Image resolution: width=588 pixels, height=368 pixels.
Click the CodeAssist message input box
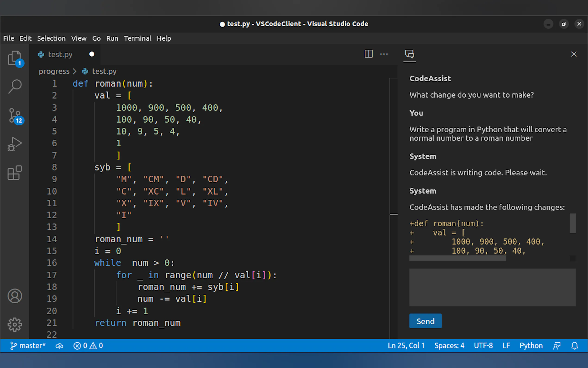point(492,287)
